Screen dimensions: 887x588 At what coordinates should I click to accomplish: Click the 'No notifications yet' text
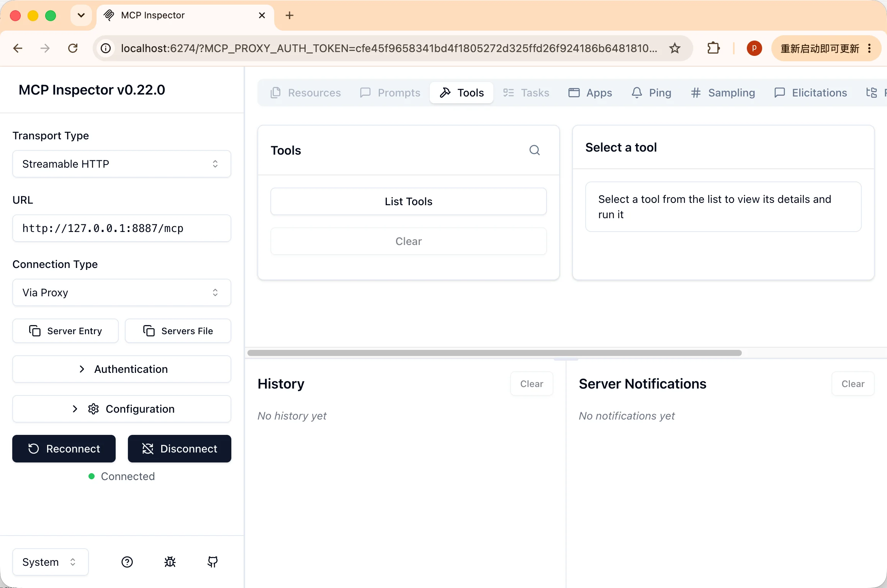(x=627, y=416)
